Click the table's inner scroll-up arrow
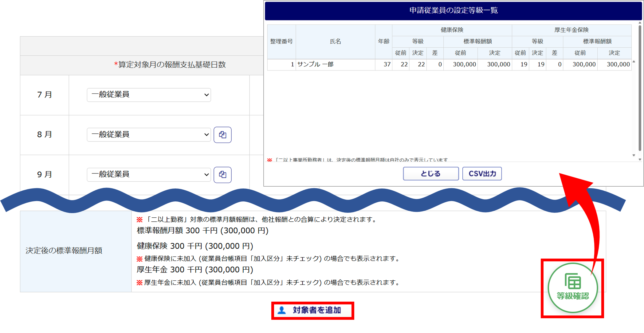The height and width of the screenshot is (333, 644). pyautogui.click(x=634, y=62)
